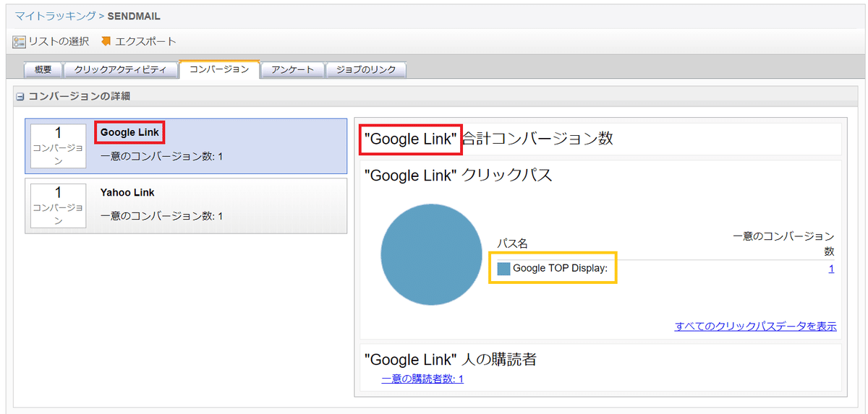
Task: Open the ジョブのリンク tab
Action: tap(366, 70)
